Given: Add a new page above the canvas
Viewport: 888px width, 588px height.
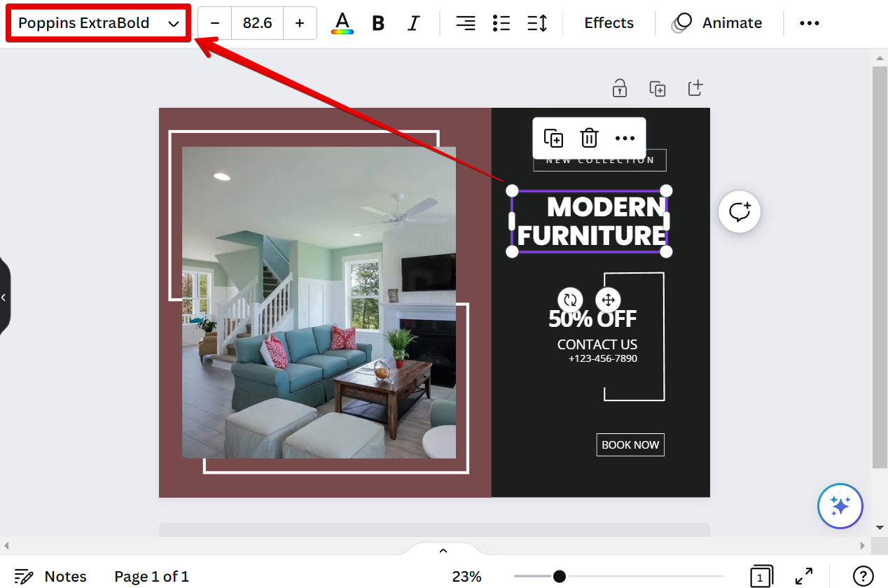Looking at the screenshot, I should 695,88.
